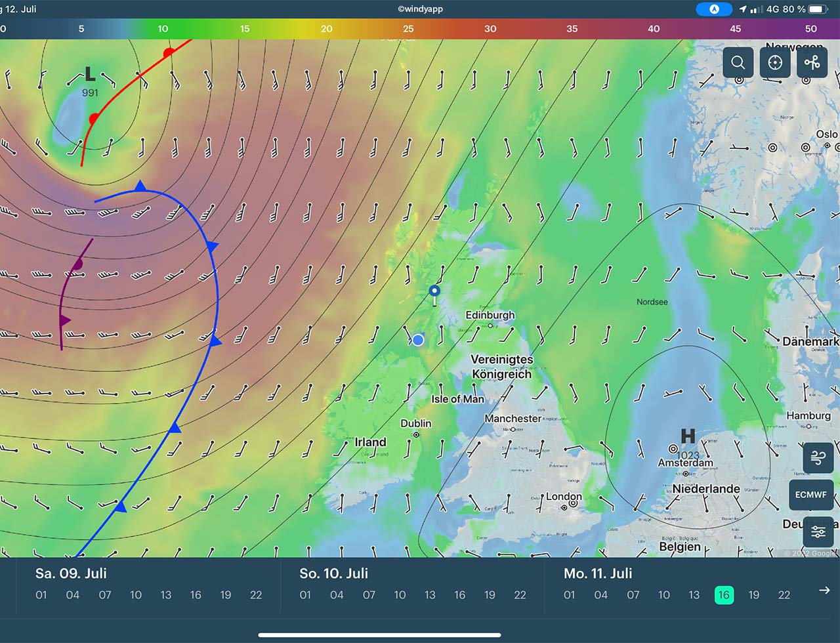840x643 pixels.
Task: Tap the Dublin city label
Action: click(416, 424)
